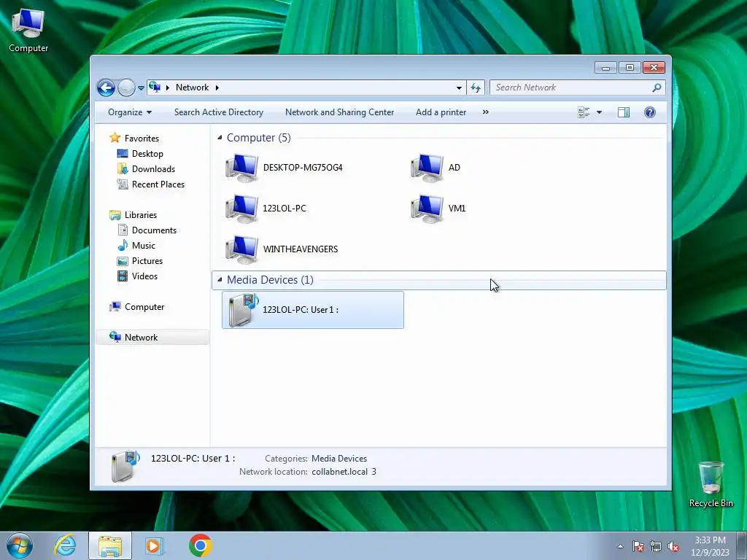
Task: Click the muted volume tray icon
Action: pos(673,546)
